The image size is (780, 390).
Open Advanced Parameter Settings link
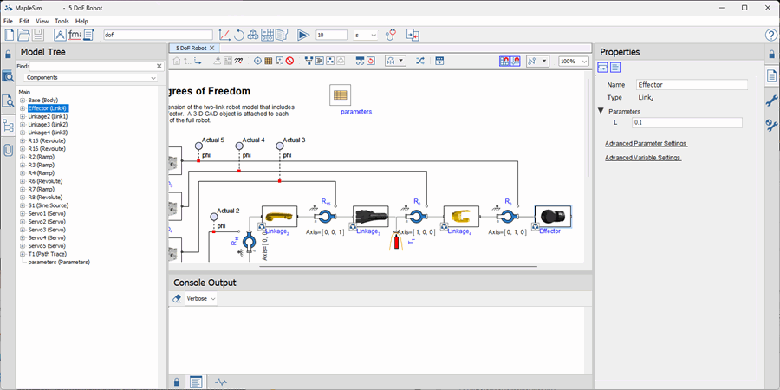coord(646,143)
